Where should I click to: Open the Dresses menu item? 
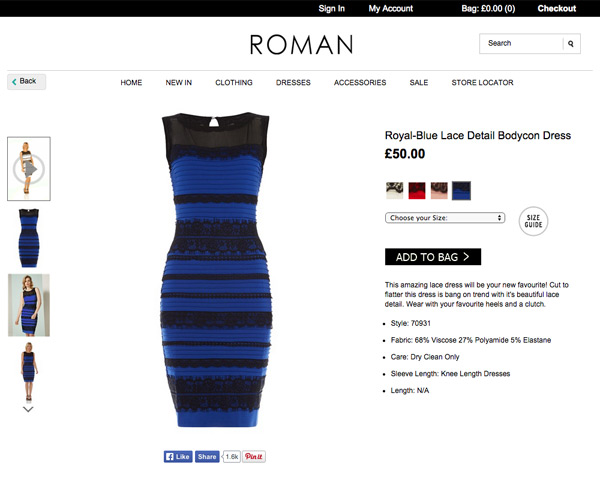[x=293, y=83]
